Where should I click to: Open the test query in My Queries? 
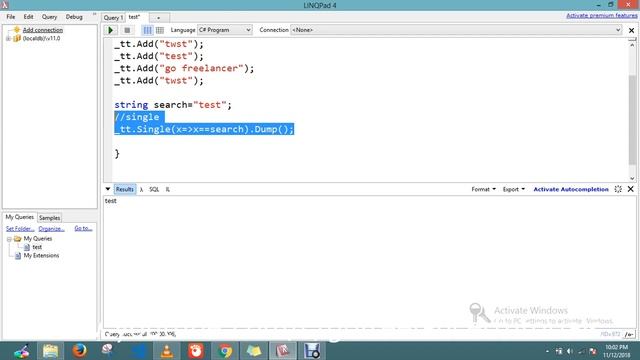(x=37, y=247)
